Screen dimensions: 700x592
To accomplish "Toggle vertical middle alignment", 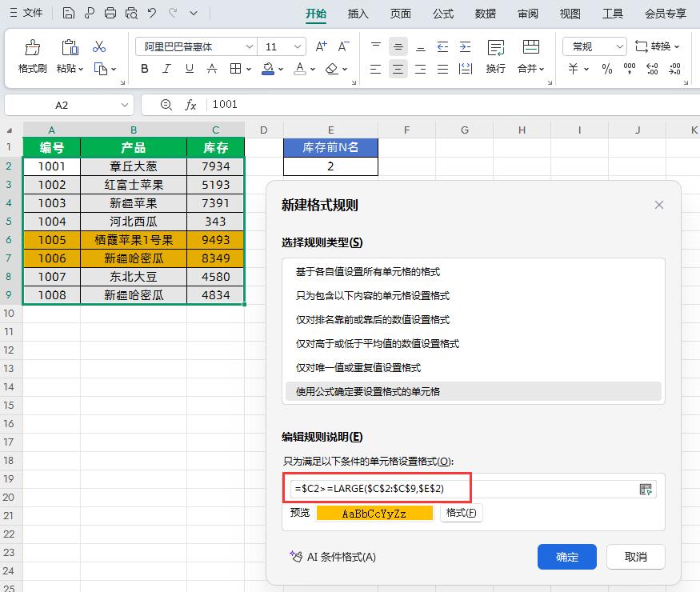I will [398, 46].
